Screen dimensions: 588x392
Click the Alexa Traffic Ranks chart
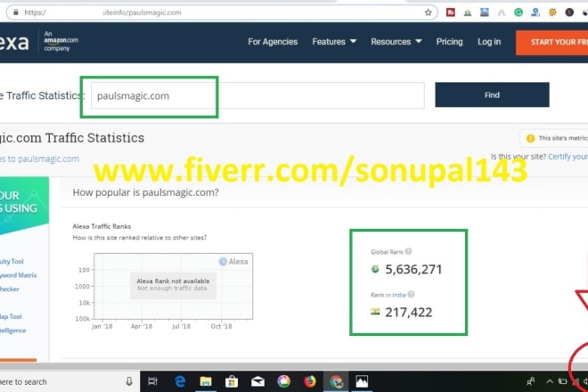(173, 286)
